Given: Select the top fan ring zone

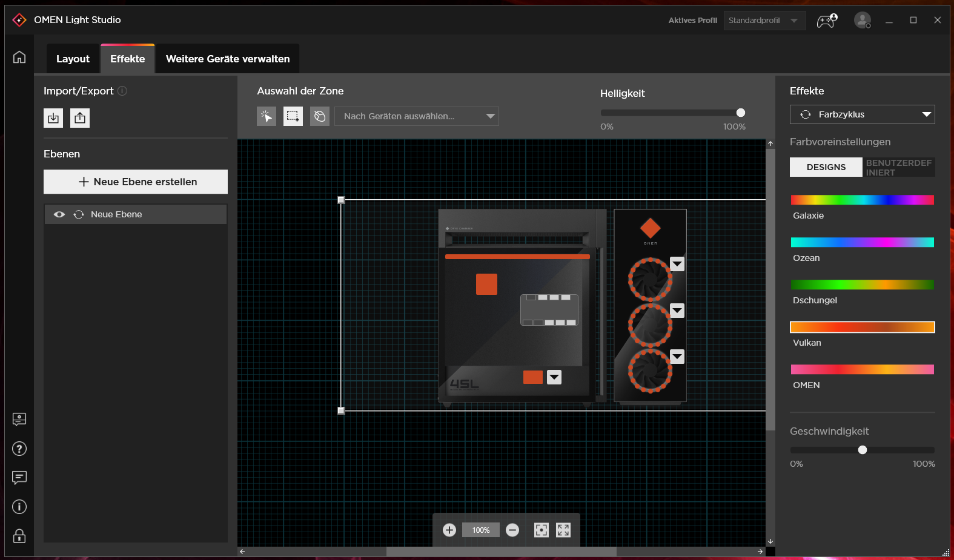Looking at the screenshot, I should pos(650,279).
